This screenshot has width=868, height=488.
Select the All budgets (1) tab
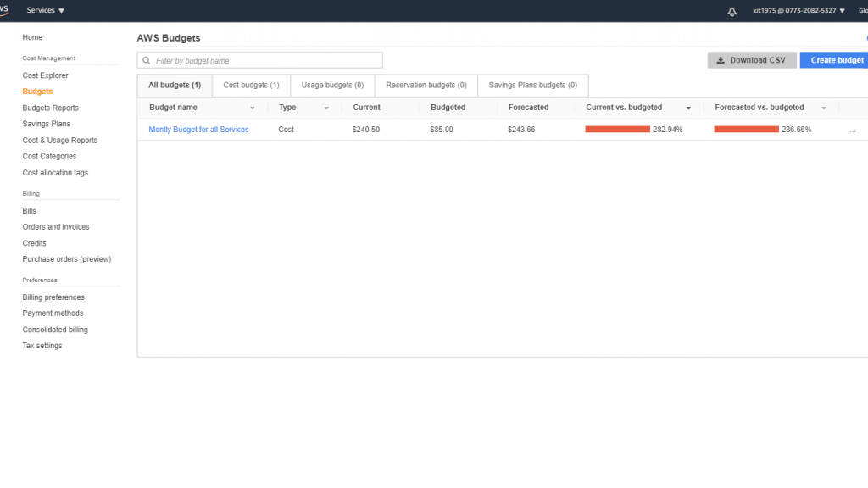(175, 86)
